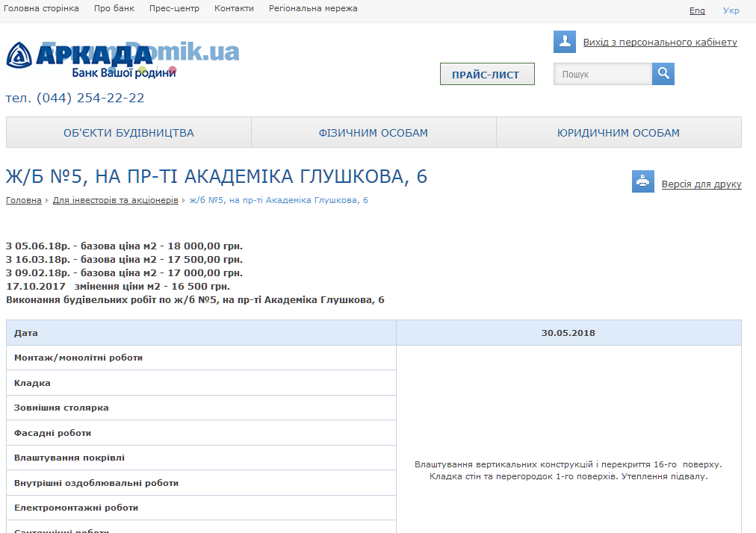Go to Прес-центр page
Image resolution: width=756 pixels, height=533 pixels.
(x=174, y=9)
